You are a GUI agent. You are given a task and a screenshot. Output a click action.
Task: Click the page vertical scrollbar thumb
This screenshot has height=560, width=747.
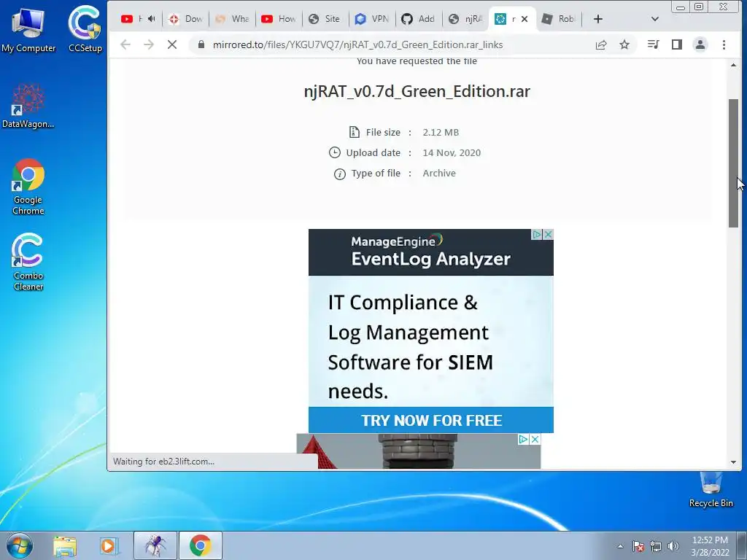pos(733,163)
